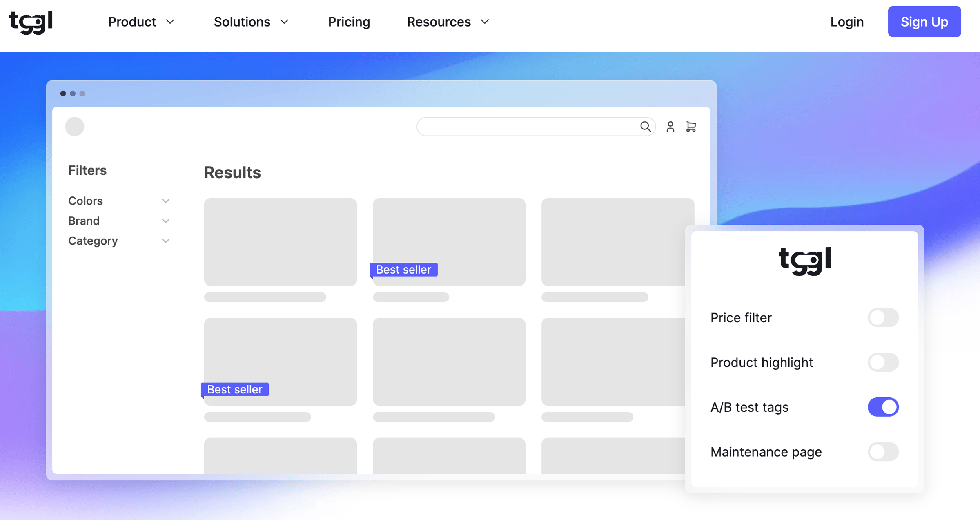This screenshot has width=980, height=520.
Task: Expand the Colors filter chevron
Action: pos(165,201)
